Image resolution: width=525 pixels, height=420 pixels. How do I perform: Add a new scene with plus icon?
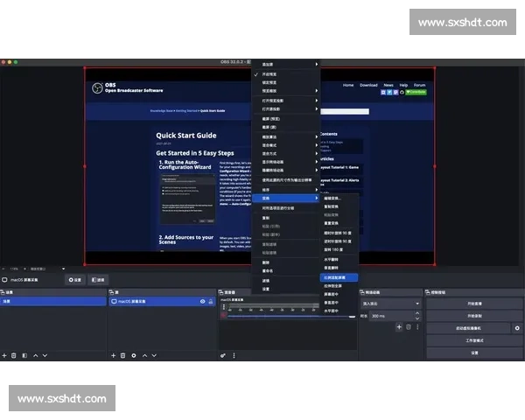click(x=4, y=355)
